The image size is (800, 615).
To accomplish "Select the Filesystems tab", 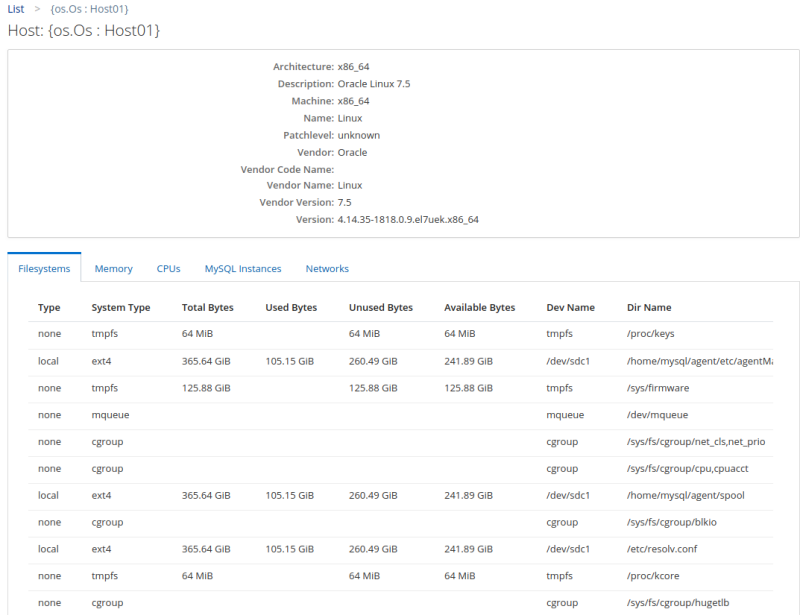I will click(43, 268).
